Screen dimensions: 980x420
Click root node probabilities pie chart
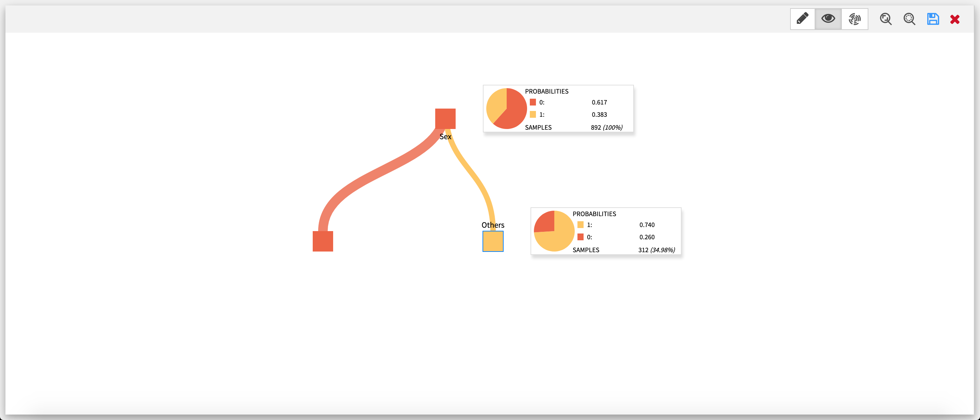point(506,109)
